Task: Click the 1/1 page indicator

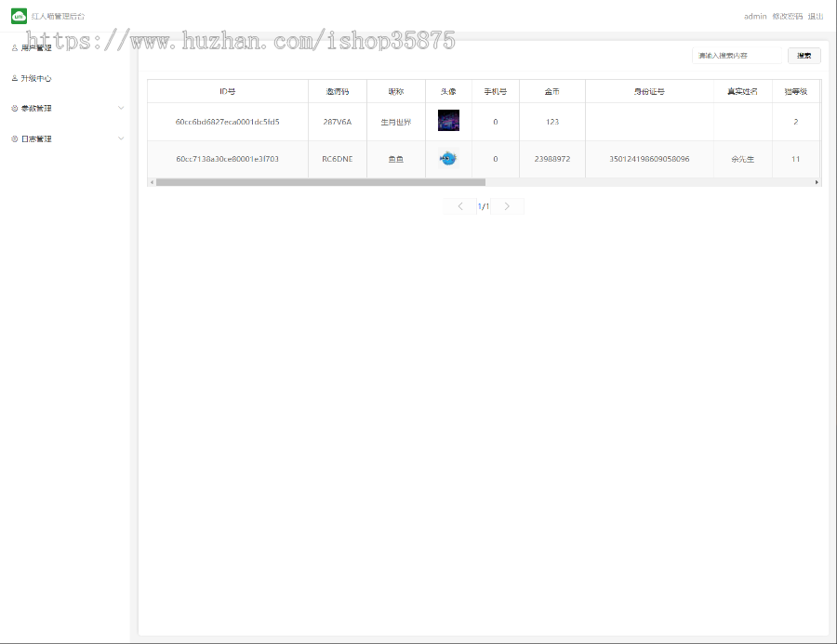Action: click(x=483, y=206)
